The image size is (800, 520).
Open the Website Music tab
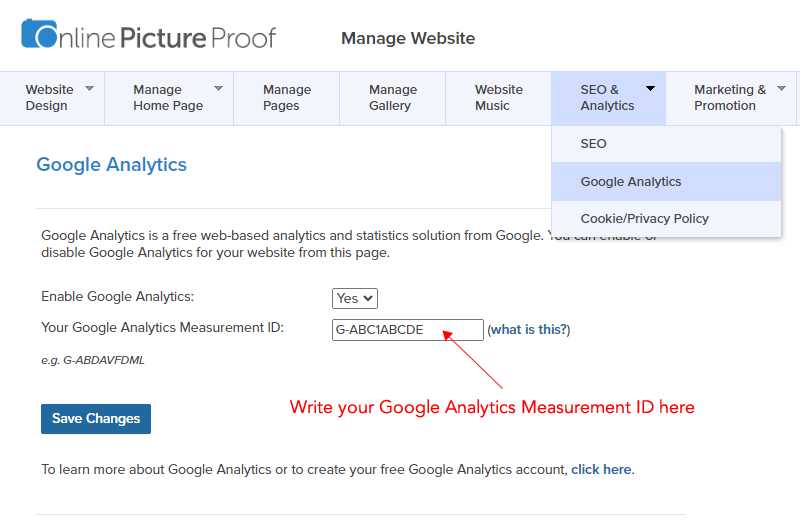(498, 98)
